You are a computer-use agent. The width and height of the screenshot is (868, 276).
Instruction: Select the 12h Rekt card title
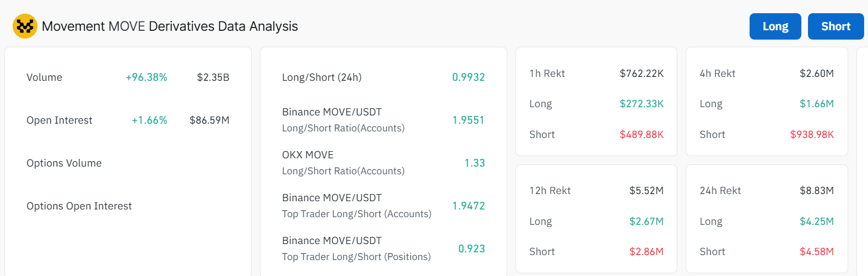[550, 191]
